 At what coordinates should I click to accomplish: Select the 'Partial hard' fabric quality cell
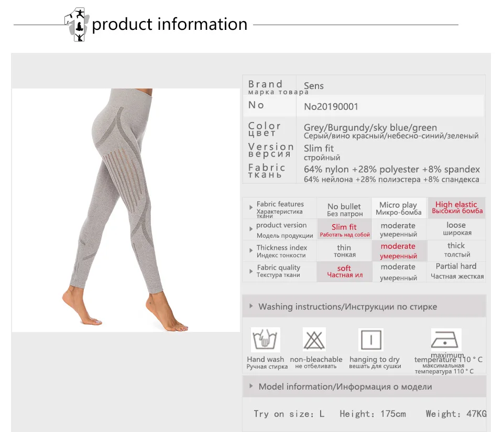point(456,271)
